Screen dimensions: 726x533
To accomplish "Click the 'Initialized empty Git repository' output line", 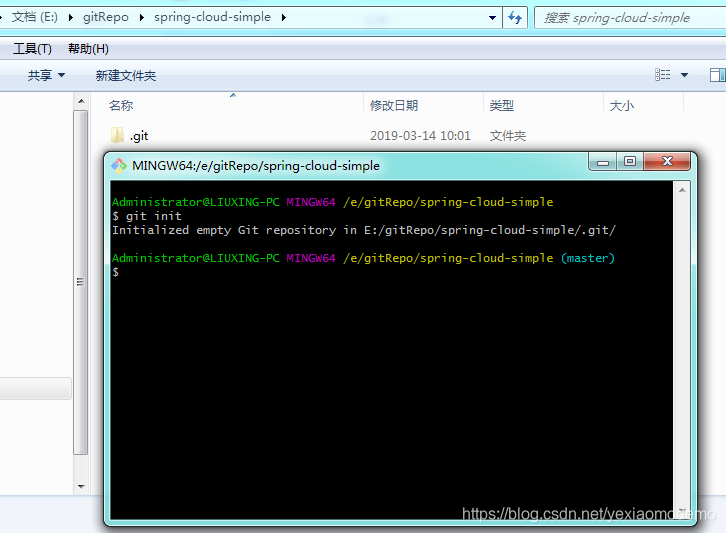I will (364, 230).
